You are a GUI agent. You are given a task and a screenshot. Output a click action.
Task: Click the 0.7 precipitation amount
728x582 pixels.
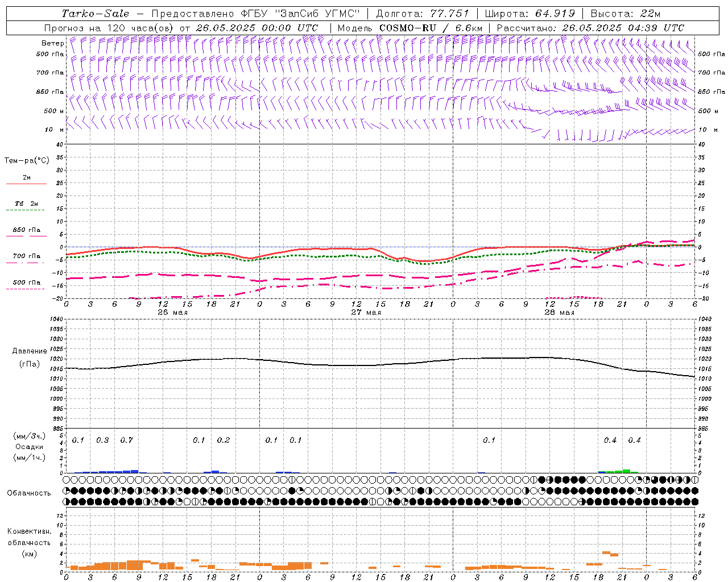click(x=126, y=440)
